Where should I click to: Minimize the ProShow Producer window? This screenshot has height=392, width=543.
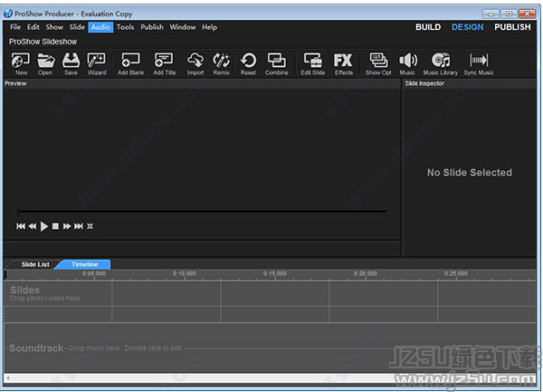coord(491,14)
